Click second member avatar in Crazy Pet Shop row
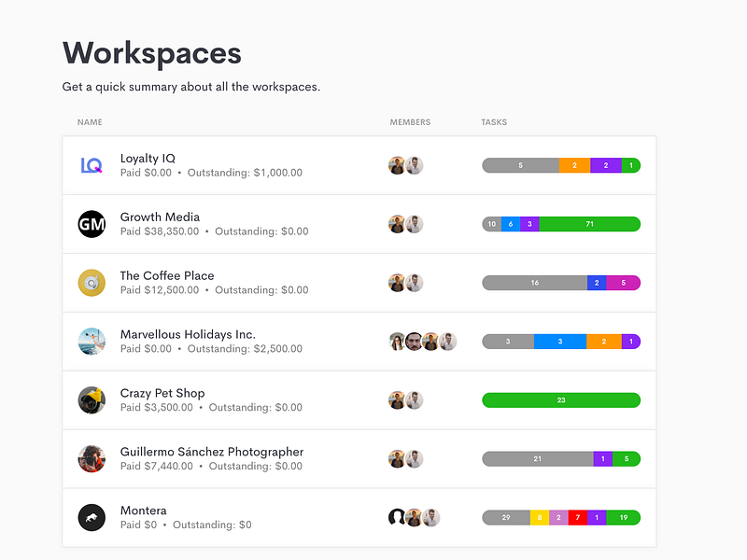 point(415,400)
